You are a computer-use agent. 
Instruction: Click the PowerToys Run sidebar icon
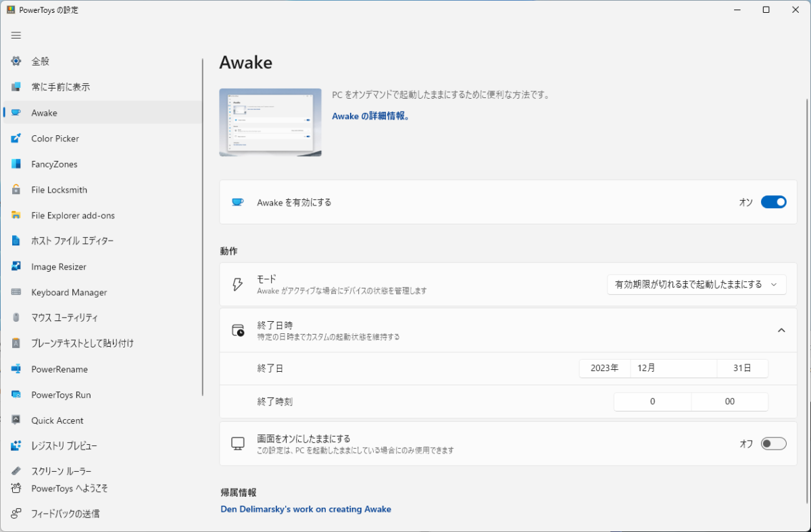pyautogui.click(x=16, y=395)
